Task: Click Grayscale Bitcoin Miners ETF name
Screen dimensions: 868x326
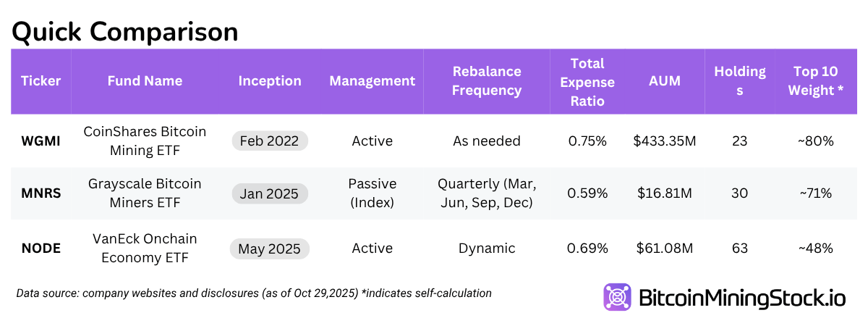Action: coord(145,193)
